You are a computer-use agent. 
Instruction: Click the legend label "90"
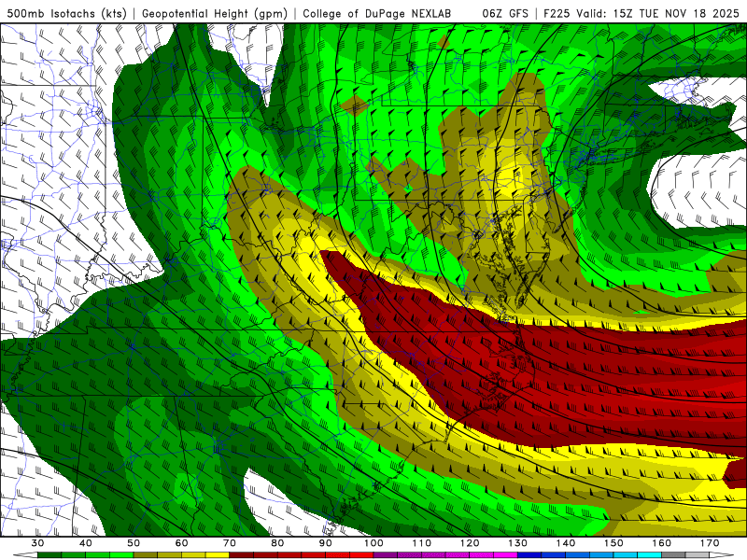pos(326,543)
